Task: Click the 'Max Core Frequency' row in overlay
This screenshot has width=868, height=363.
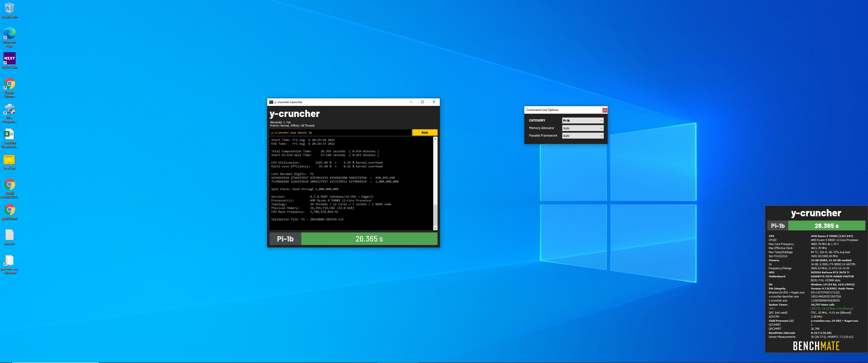Action: pyautogui.click(x=816, y=244)
